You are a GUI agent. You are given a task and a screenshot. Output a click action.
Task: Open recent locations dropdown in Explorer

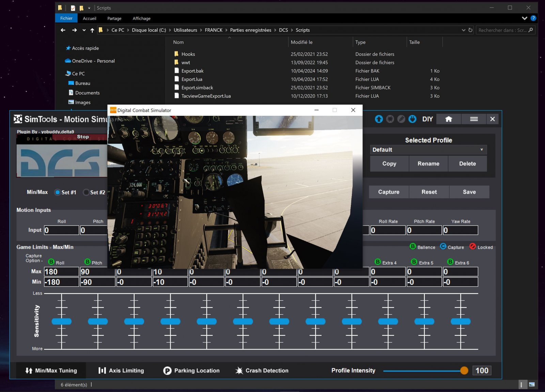[x=84, y=30]
